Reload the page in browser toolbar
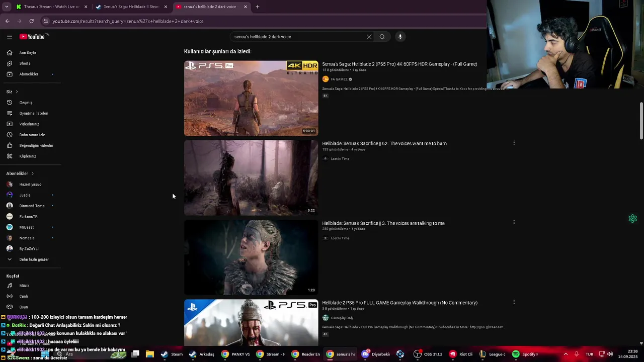644x362 pixels. (x=31, y=21)
